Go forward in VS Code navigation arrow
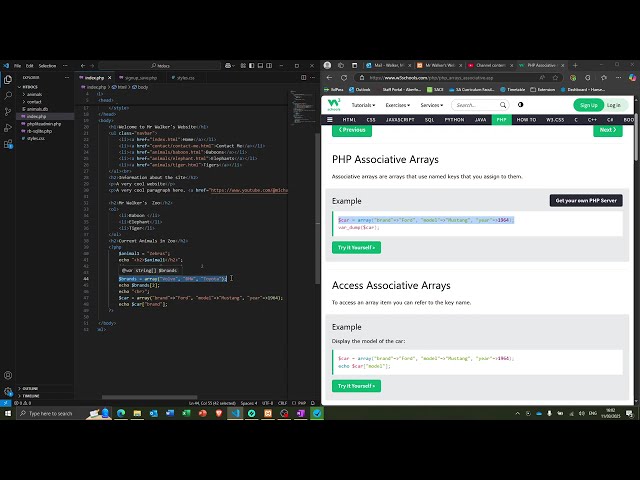The height and width of the screenshot is (480, 640). pyautogui.click(x=92, y=65)
